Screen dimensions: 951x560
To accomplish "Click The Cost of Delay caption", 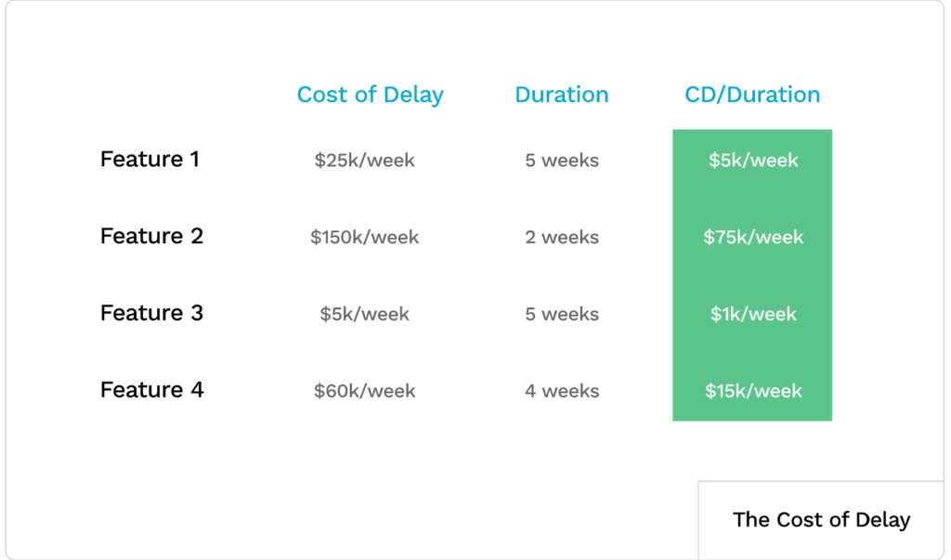I will pos(821,520).
